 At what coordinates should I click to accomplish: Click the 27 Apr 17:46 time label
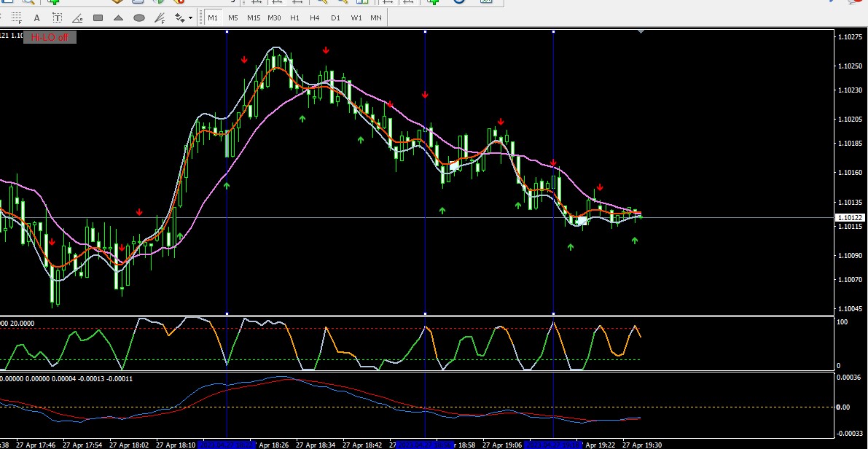[36, 445]
